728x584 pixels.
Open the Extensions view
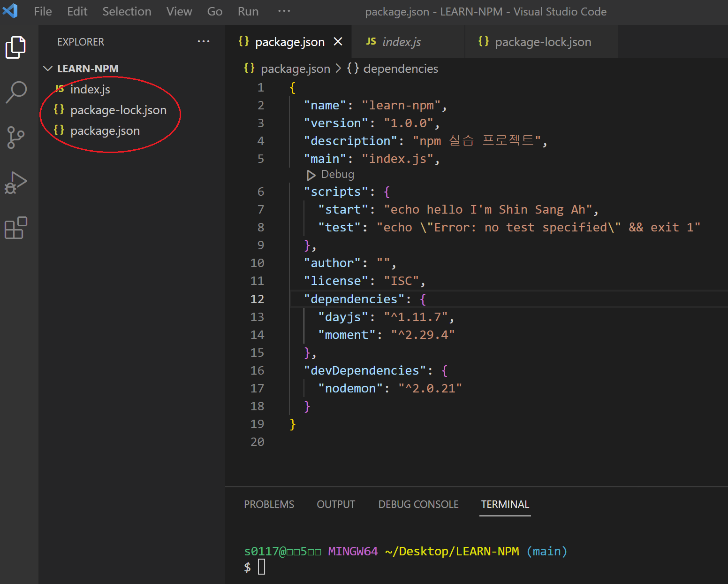pos(16,228)
